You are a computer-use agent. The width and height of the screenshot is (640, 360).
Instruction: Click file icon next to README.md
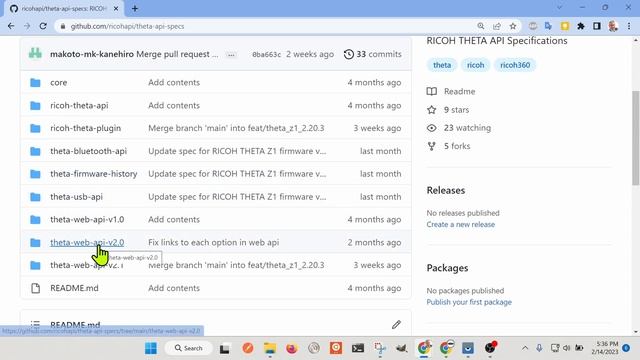click(x=36, y=288)
